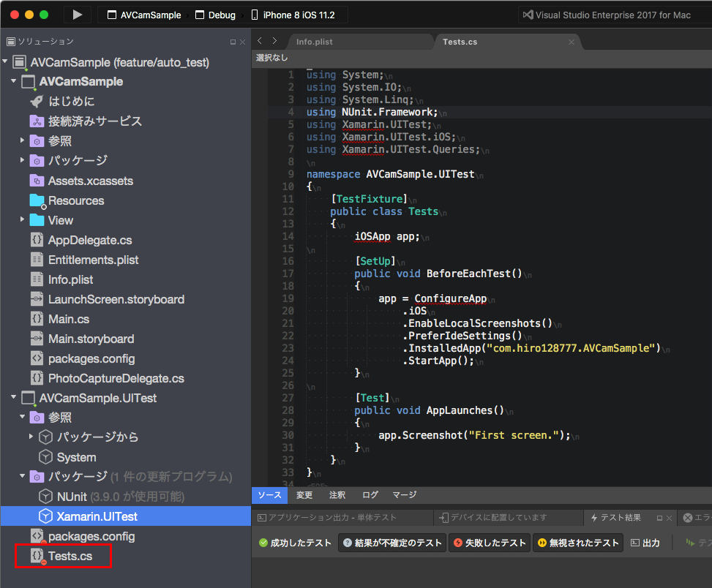Select the Resources folder
This screenshot has width=712, height=588.
(x=67, y=200)
